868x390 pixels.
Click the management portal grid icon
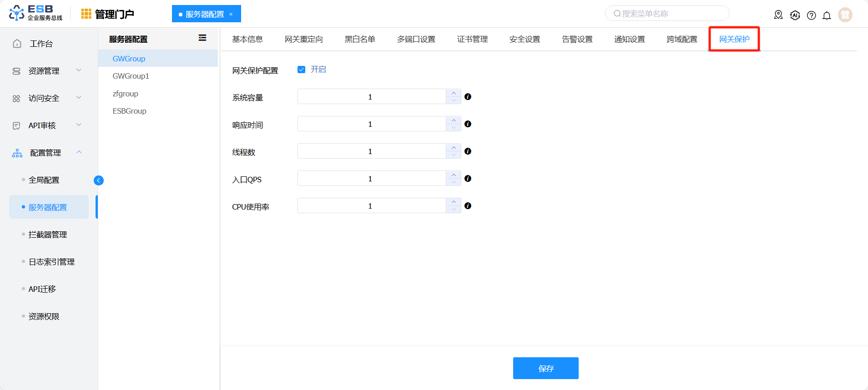[x=86, y=14]
